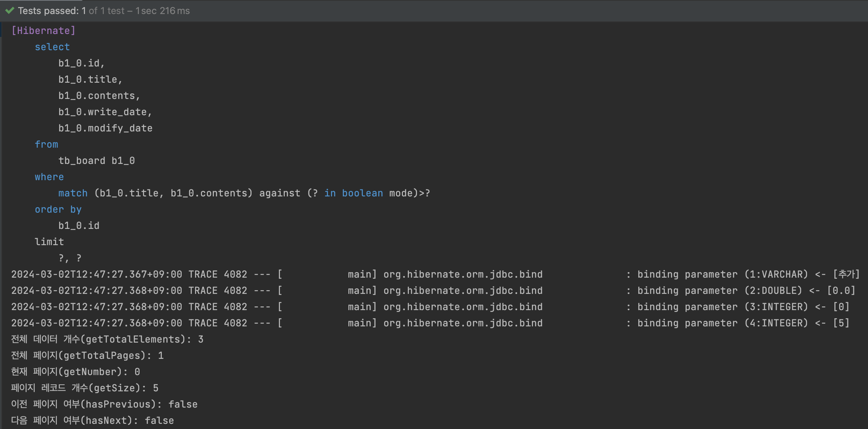Click the 'b1_0.contents,' column line

tap(99, 96)
